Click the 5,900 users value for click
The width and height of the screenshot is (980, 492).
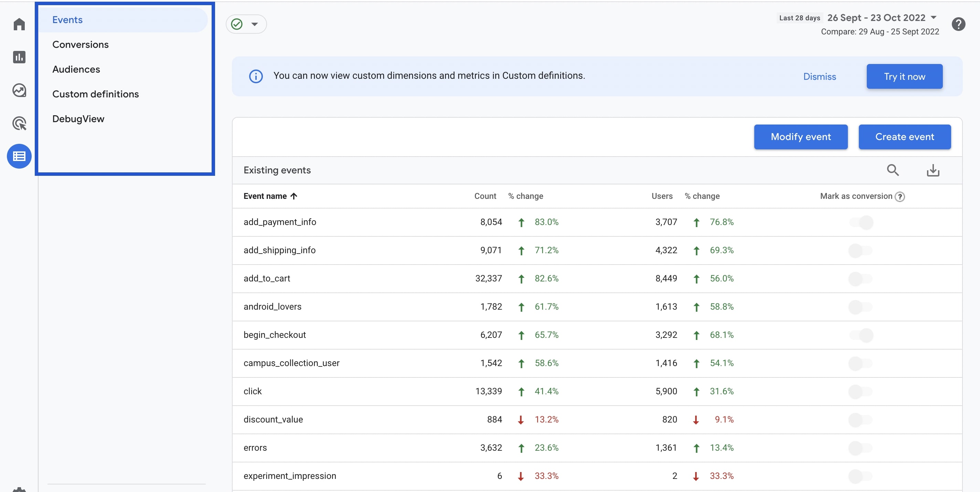[x=666, y=392]
